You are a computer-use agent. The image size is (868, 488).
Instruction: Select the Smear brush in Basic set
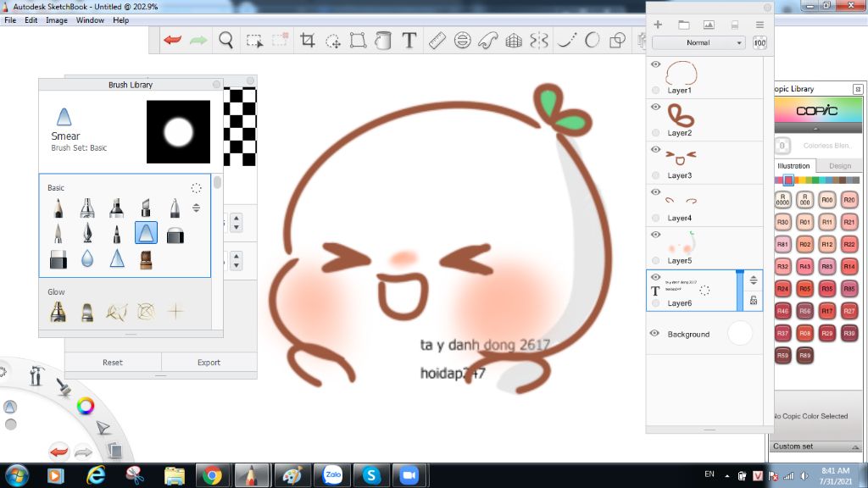pyautogui.click(x=146, y=233)
